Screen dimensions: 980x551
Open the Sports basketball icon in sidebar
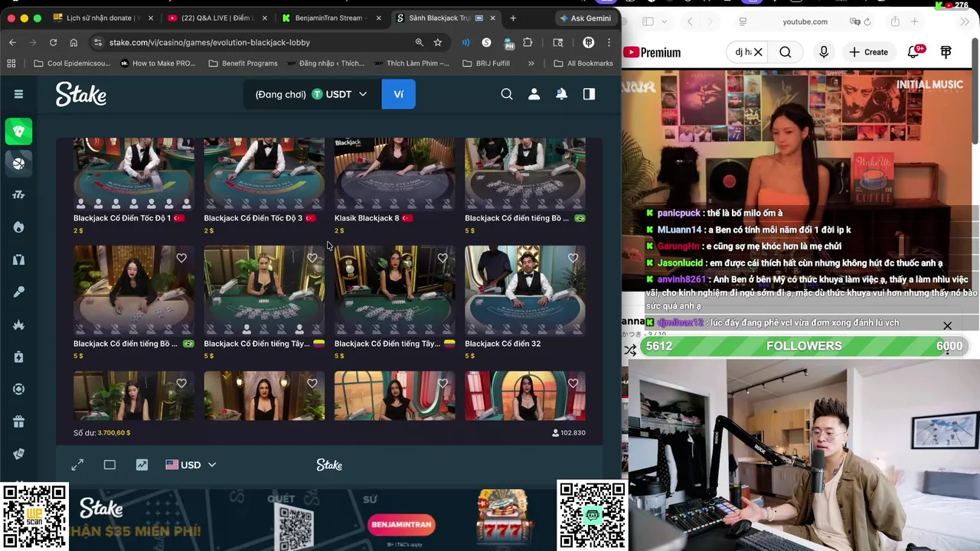[x=19, y=163]
